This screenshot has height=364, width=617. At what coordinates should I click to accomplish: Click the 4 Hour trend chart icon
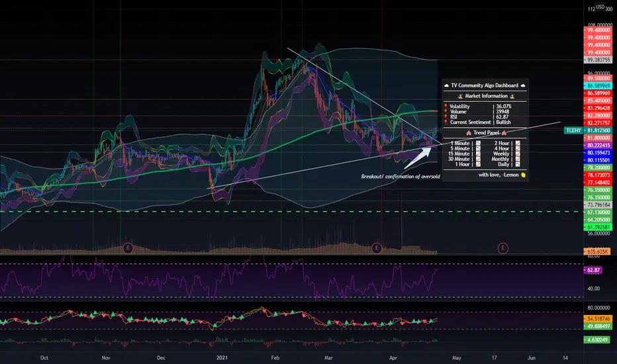point(518,148)
